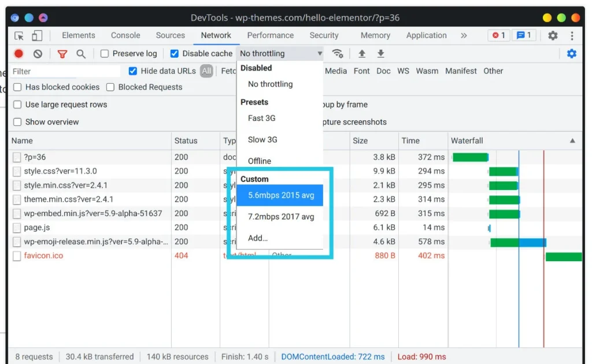The image size is (592, 364).
Task: Switch to the Security tab
Action: [x=324, y=35]
